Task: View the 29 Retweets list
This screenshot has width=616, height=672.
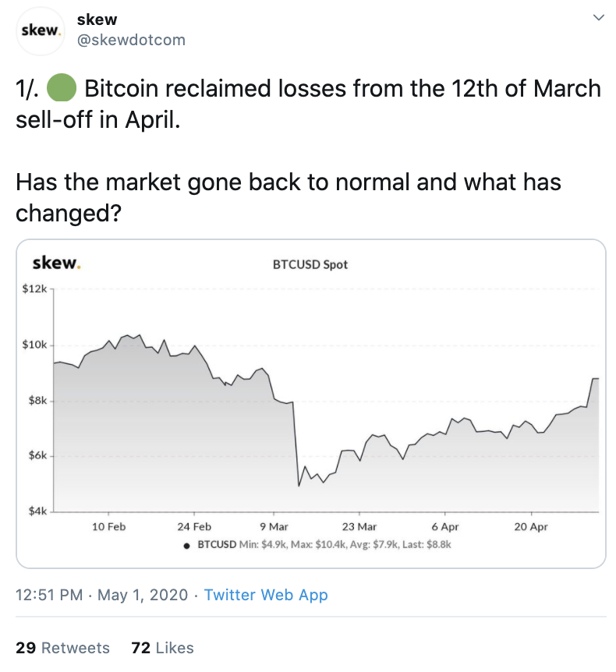Action: point(63,648)
